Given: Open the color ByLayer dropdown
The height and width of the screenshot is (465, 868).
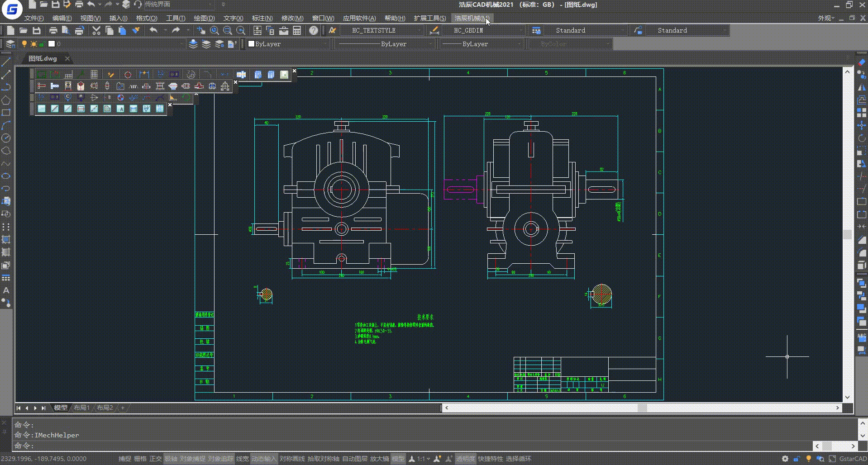Looking at the screenshot, I should (288, 44).
